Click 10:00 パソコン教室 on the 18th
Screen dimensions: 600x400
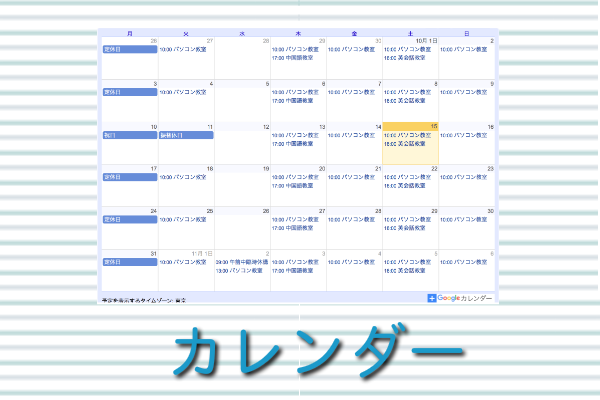185,177
